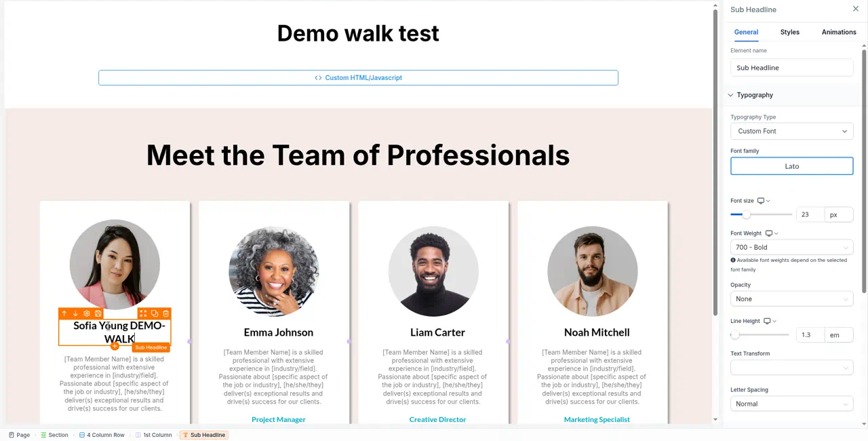Select Noah Mitchell's profile photo
The width and height of the screenshot is (868, 441).
coord(593,271)
